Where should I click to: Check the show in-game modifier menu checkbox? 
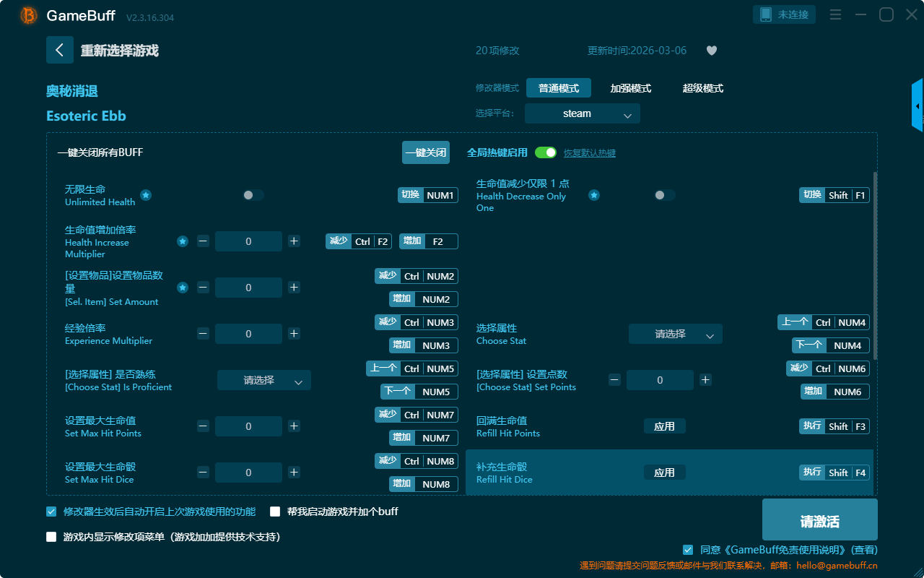51,537
